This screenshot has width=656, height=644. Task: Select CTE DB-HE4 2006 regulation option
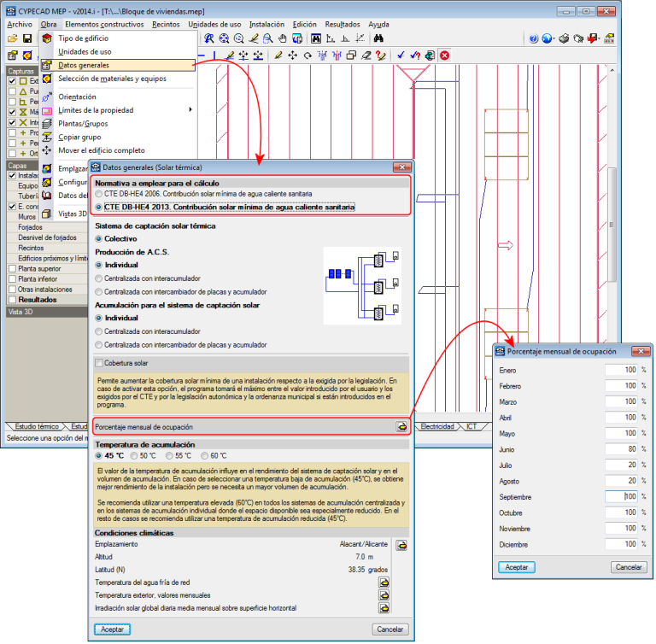point(99,195)
